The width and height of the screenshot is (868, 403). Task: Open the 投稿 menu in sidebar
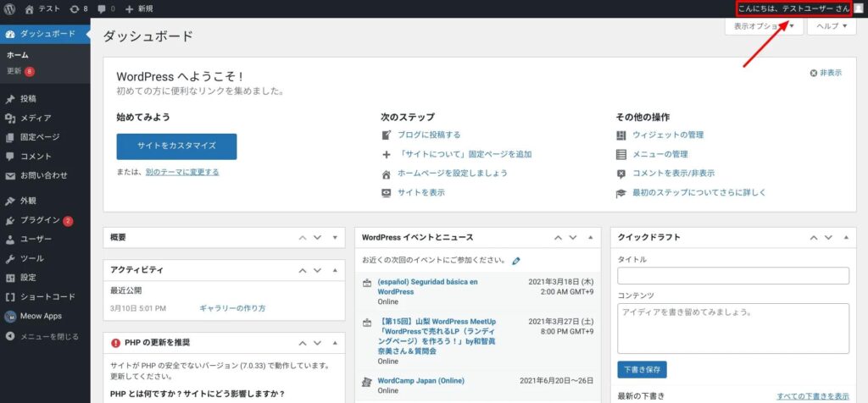(28, 99)
